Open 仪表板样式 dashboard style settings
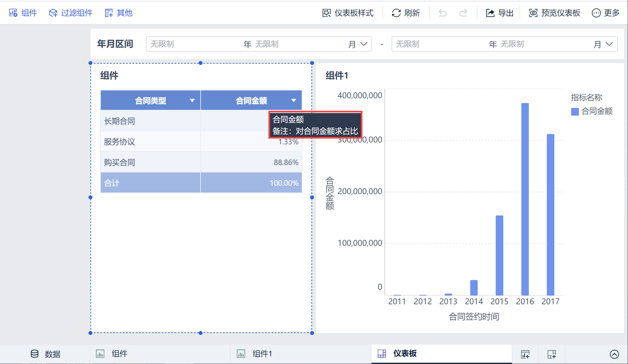The width and height of the screenshot is (628, 364). pyautogui.click(x=348, y=13)
